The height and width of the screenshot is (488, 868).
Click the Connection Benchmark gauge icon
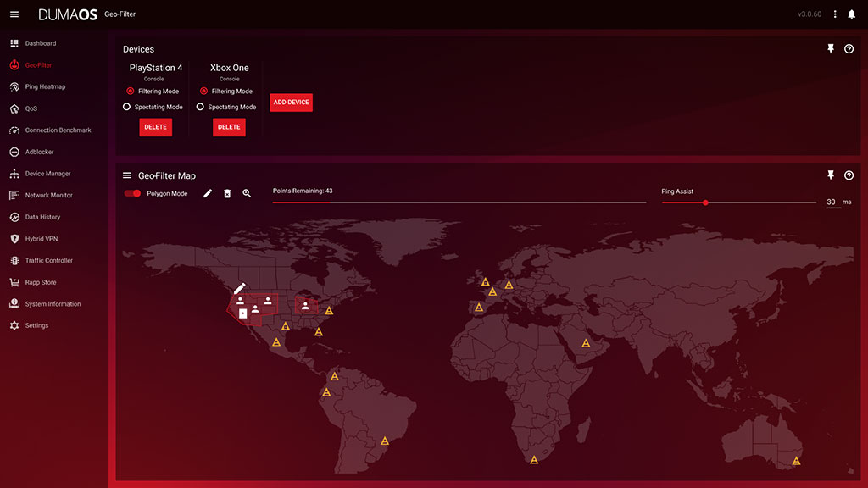tap(14, 130)
